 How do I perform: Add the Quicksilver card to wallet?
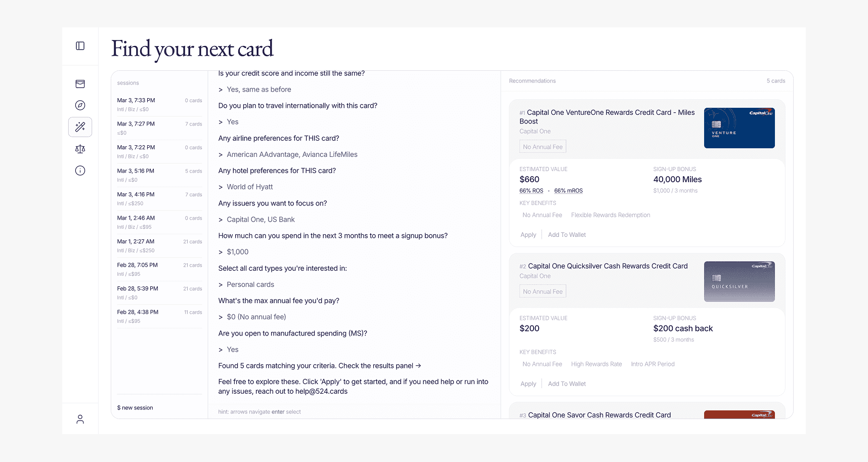coord(567,384)
